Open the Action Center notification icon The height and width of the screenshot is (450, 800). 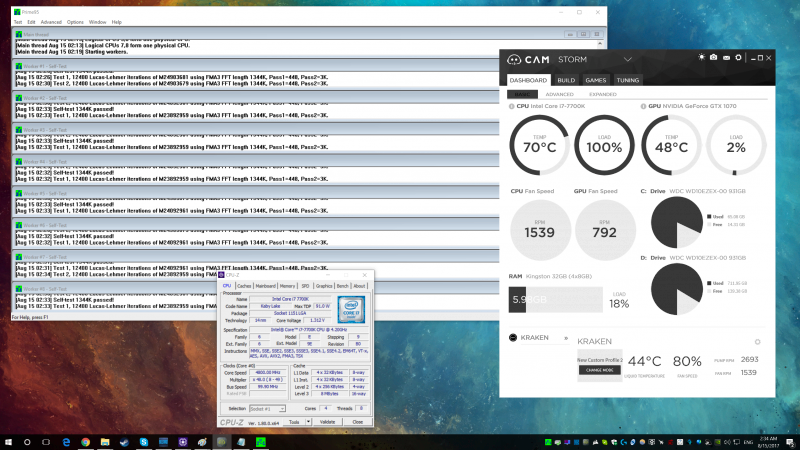790,442
